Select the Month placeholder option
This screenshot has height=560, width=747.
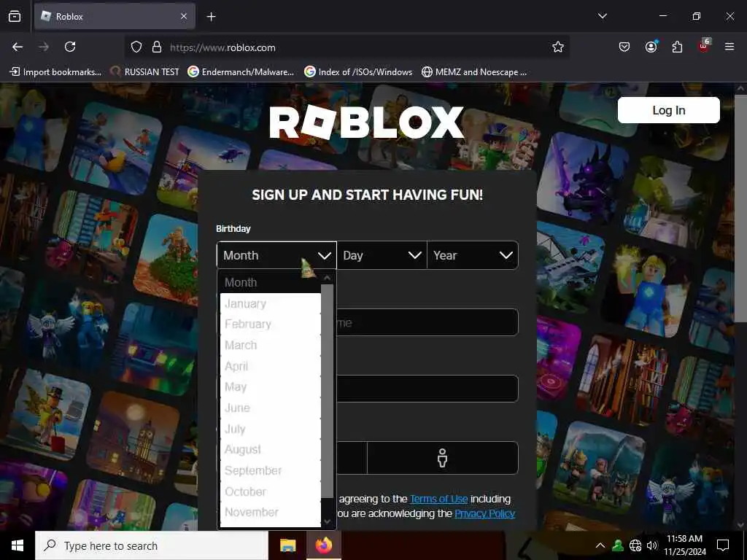click(270, 282)
